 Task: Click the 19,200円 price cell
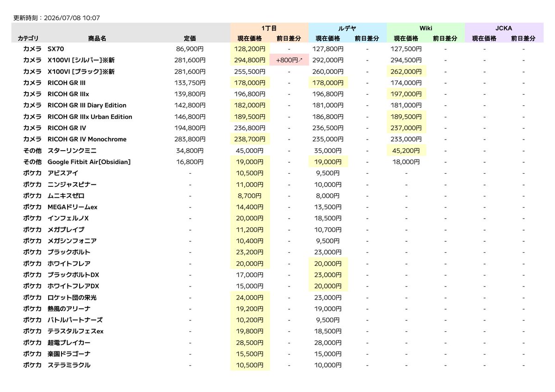pos(250,309)
